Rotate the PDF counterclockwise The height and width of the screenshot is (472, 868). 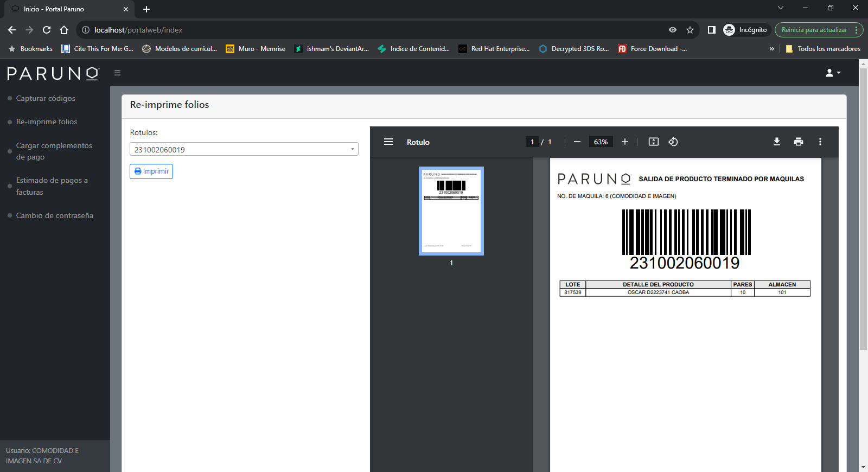click(x=673, y=142)
